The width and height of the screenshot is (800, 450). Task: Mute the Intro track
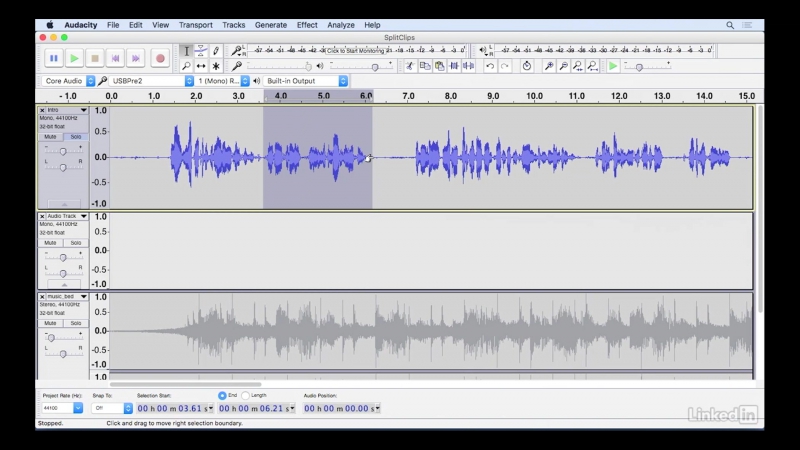tap(50, 137)
